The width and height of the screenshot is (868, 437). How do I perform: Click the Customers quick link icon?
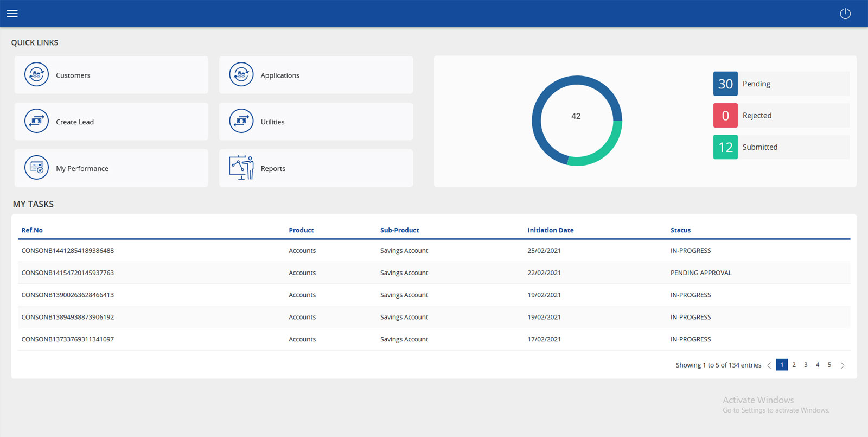[36, 74]
